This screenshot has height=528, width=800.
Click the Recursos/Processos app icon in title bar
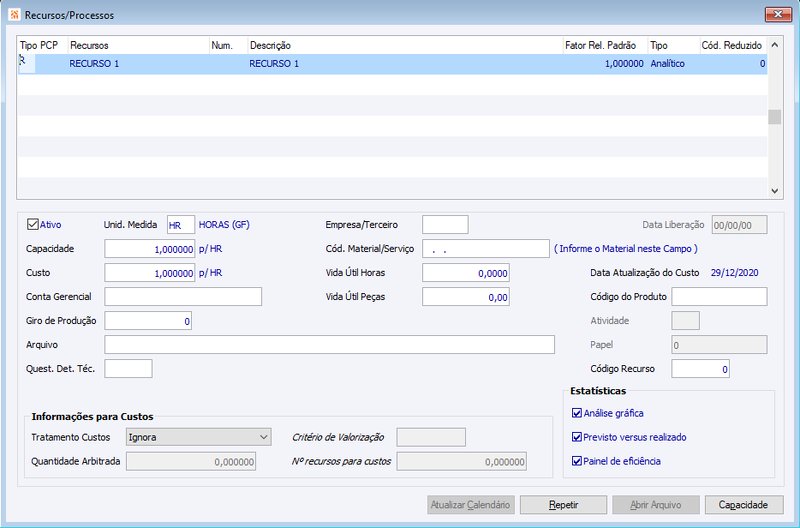pos(15,15)
